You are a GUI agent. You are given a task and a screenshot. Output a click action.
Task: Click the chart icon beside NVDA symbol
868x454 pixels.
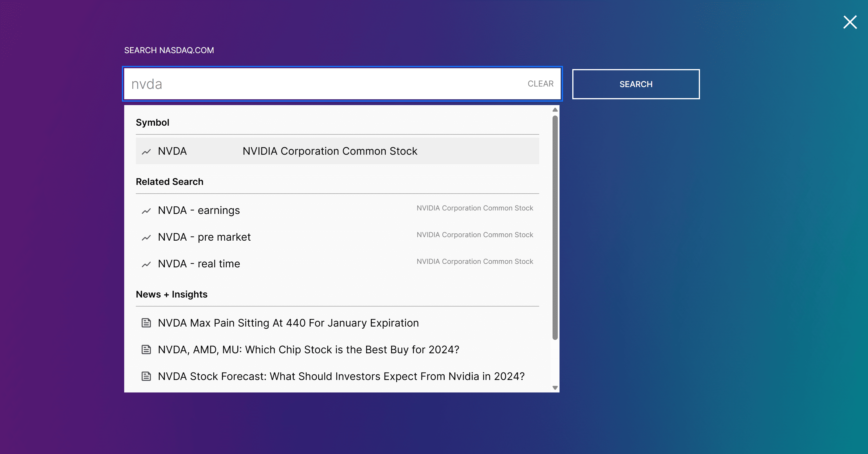pyautogui.click(x=146, y=151)
